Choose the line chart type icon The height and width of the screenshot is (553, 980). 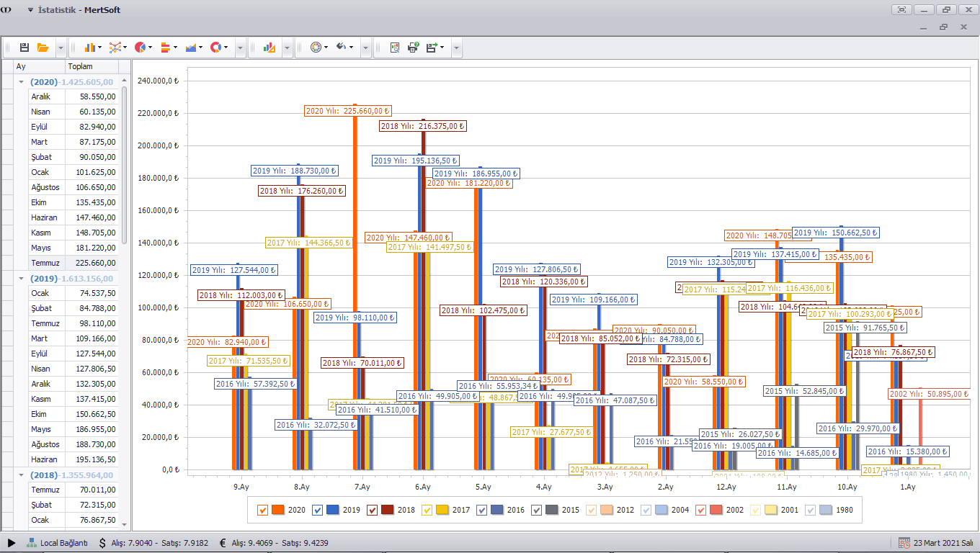point(115,48)
